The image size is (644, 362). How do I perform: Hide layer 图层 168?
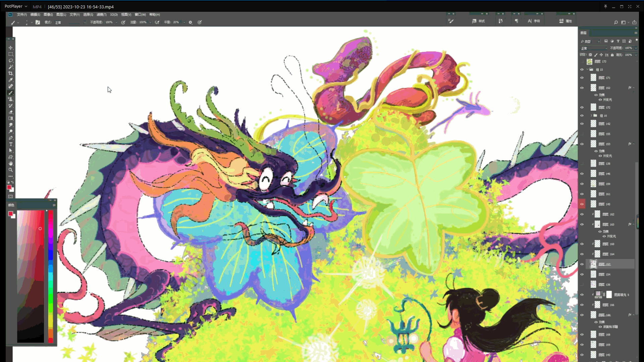click(x=582, y=334)
